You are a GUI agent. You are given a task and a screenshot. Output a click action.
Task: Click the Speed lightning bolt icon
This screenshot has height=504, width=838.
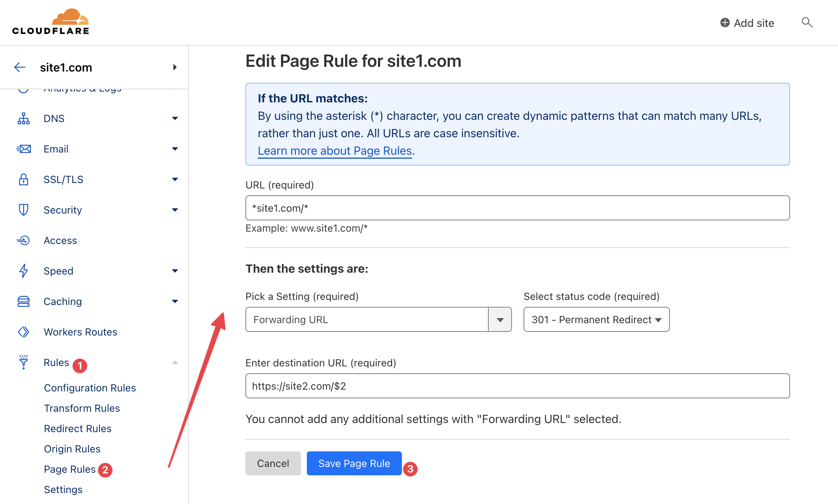(24, 271)
